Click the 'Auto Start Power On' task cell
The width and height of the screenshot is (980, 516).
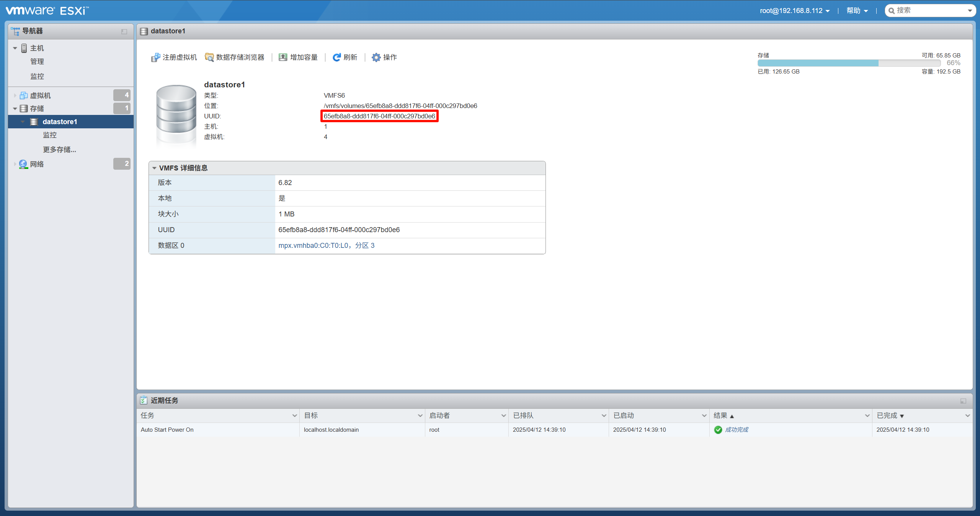click(x=167, y=430)
